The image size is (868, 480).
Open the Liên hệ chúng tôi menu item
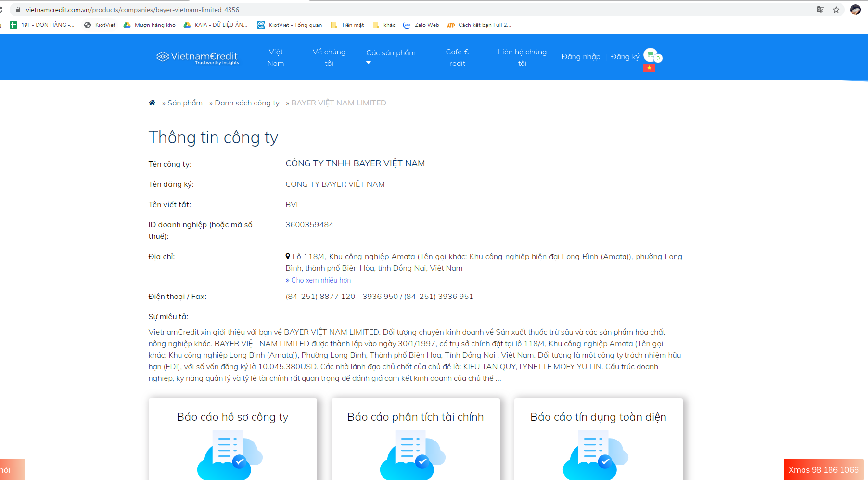click(522, 58)
